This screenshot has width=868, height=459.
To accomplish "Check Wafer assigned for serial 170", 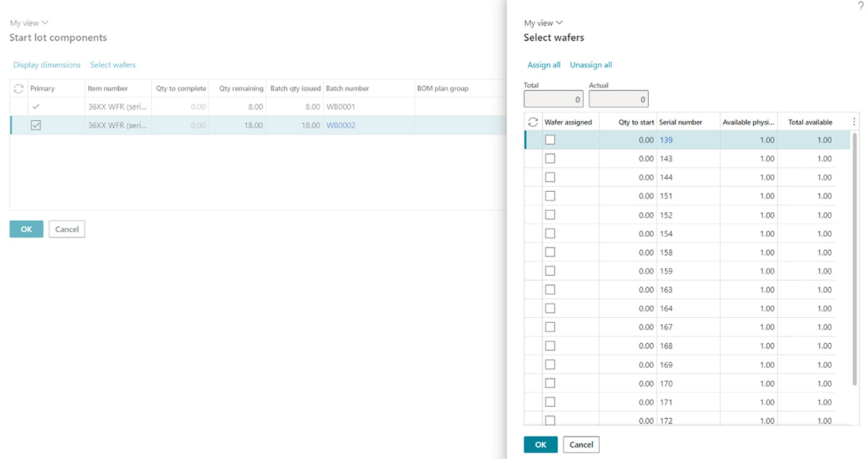I will pyautogui.click(x=550, y=384).
